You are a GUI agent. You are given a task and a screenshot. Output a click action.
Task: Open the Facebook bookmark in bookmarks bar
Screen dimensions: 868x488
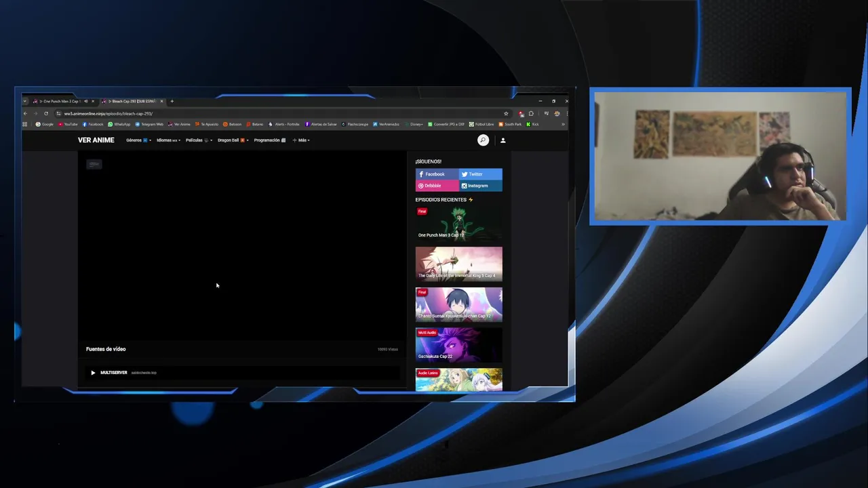(x=93, y=124)
